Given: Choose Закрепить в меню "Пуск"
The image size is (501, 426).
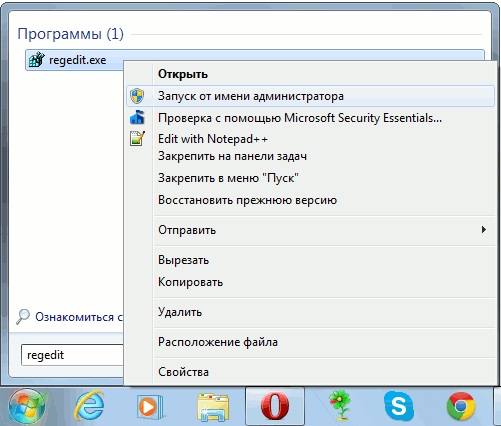Looking at the screenshot, I should (310, 178).
